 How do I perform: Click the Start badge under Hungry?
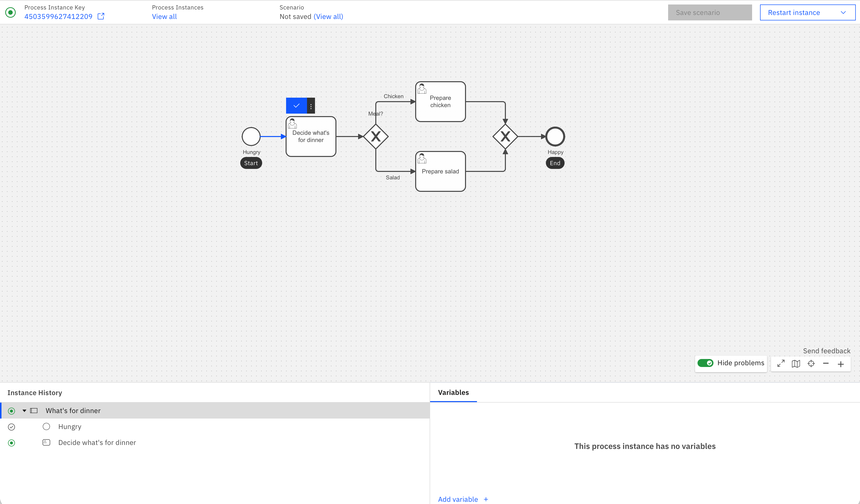click(x=251, y=163)
